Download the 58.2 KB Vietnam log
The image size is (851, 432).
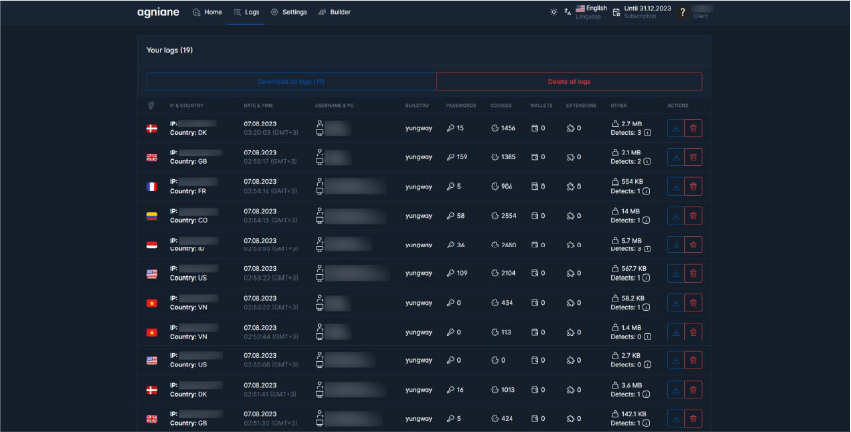click(x=675, y=302)
